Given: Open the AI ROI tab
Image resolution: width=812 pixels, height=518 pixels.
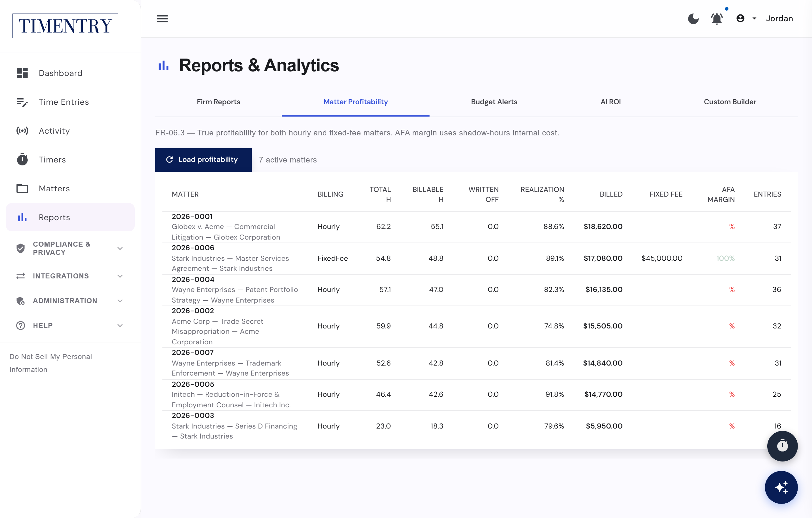Looking at the screenshot, I should (610, 102).
